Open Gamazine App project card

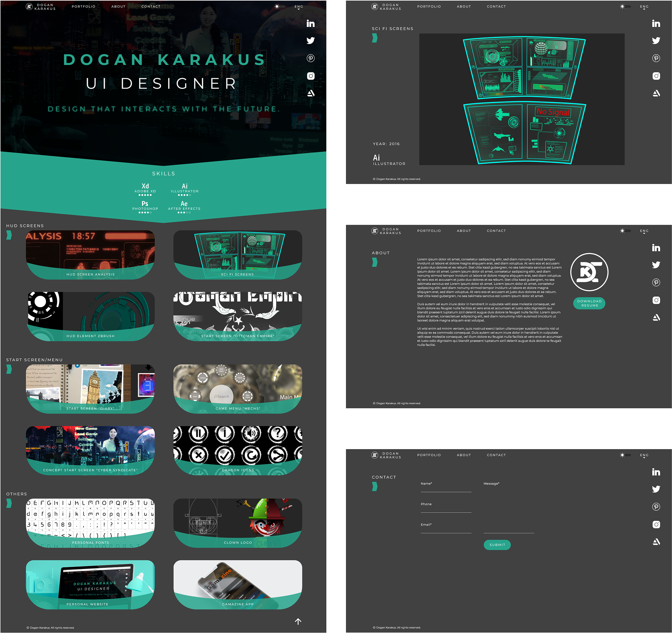[238, 585]
